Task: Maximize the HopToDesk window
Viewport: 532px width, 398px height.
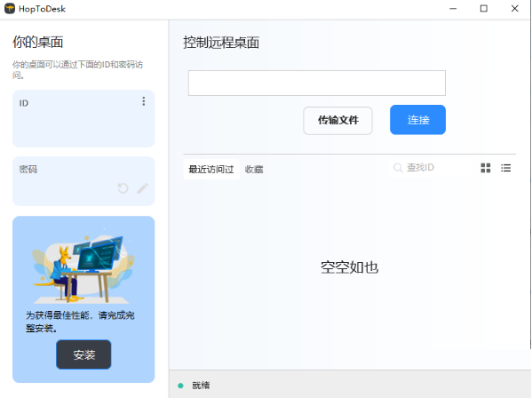Action: 484,9
